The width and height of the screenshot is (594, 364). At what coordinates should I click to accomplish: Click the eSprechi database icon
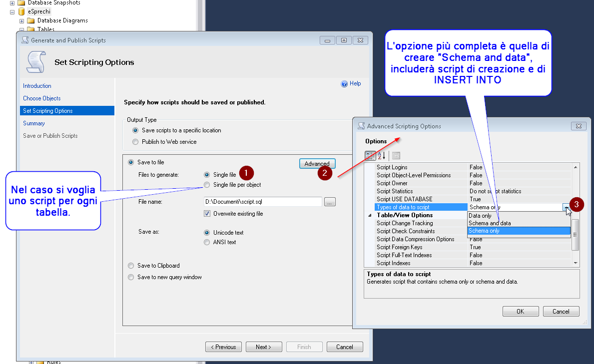coord(21,11)
